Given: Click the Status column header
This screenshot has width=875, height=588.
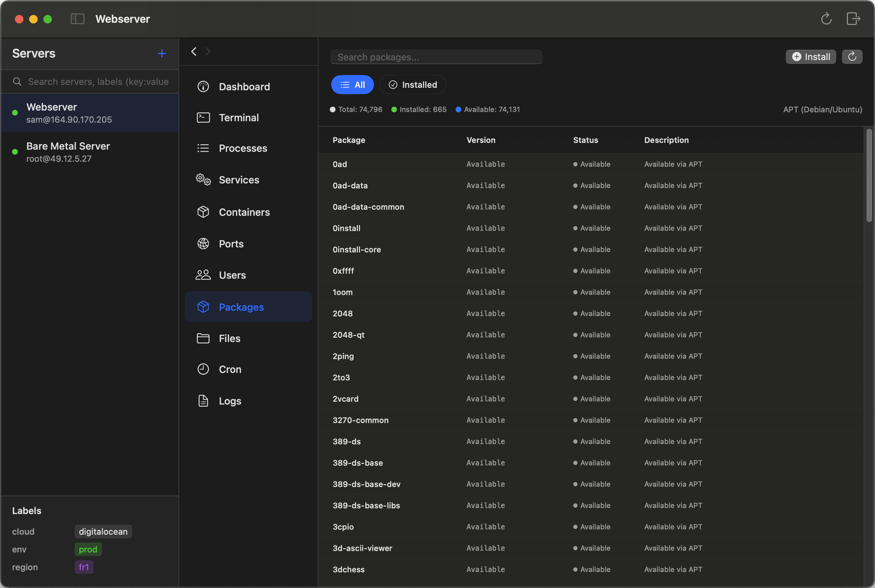Looking at the screenshot, I should pyautogui.click(x=586, y=140).
